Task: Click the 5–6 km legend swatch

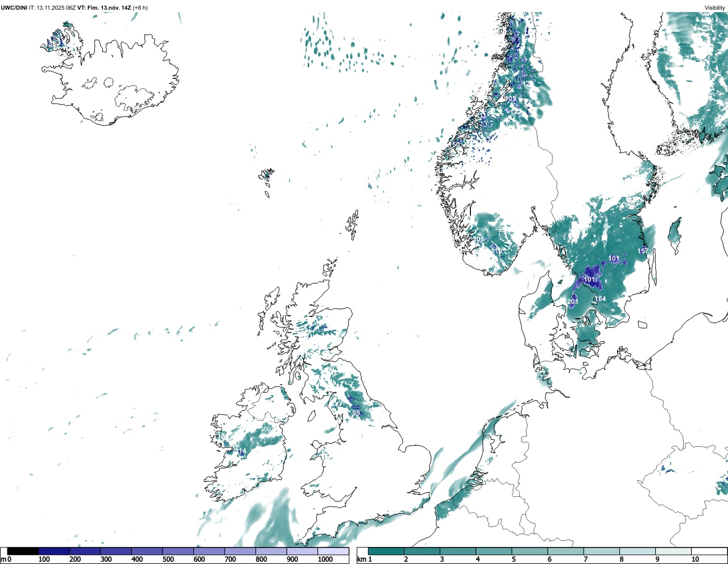Action: tap(530, 551)
